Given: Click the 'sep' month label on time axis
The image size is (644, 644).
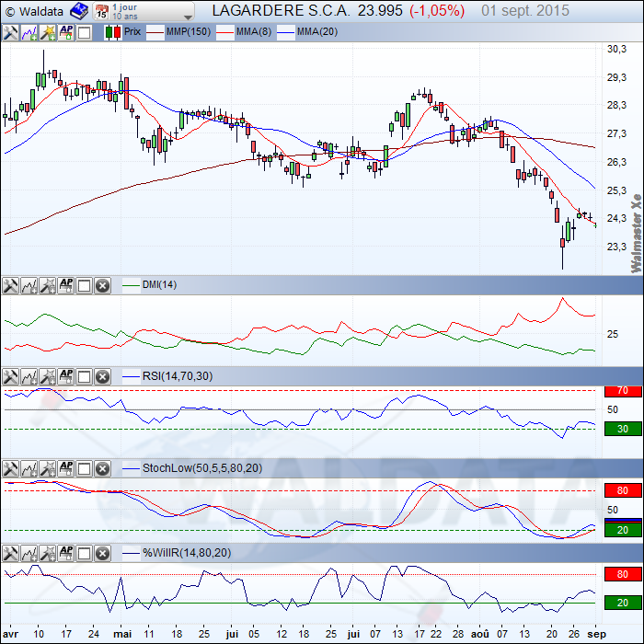Looking at the screenshot, I should click(x=597, y=635).
